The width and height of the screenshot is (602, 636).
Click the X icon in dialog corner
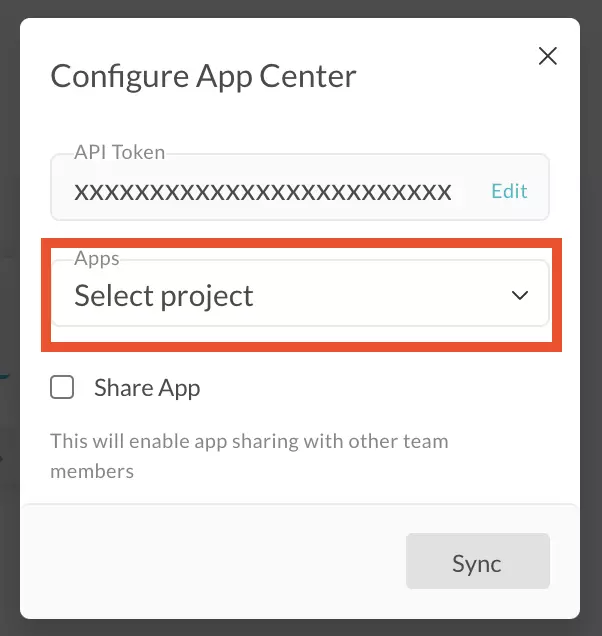coord(547,56)
